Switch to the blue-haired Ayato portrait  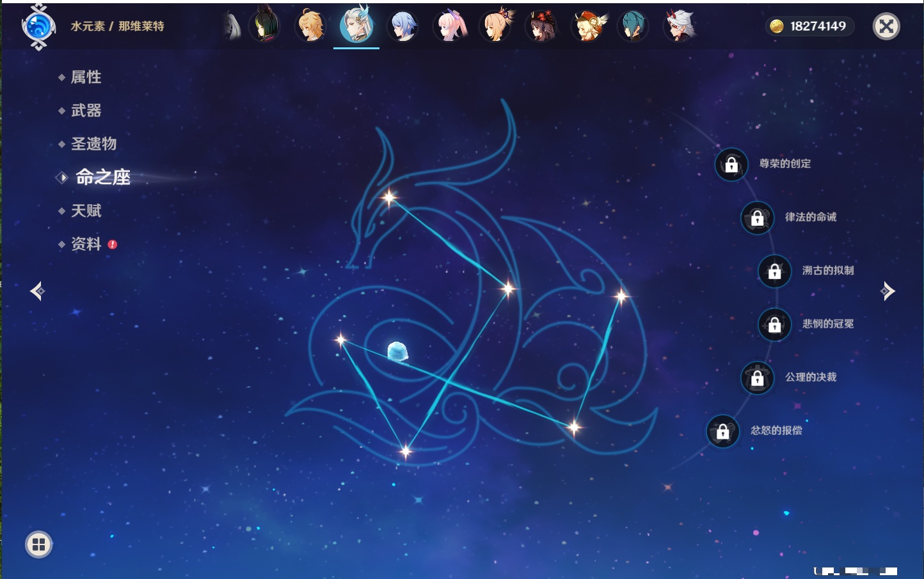coord(403,26)
